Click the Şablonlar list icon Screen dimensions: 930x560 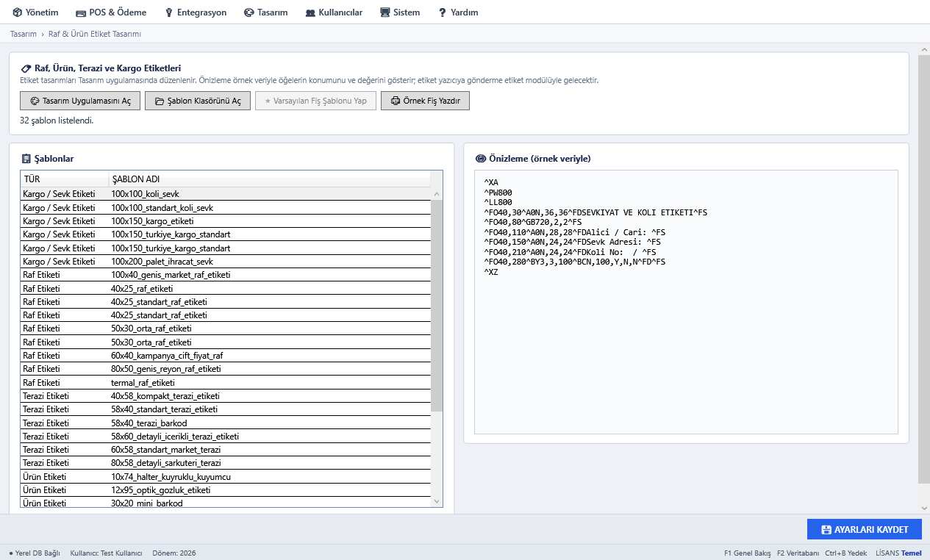26,159
